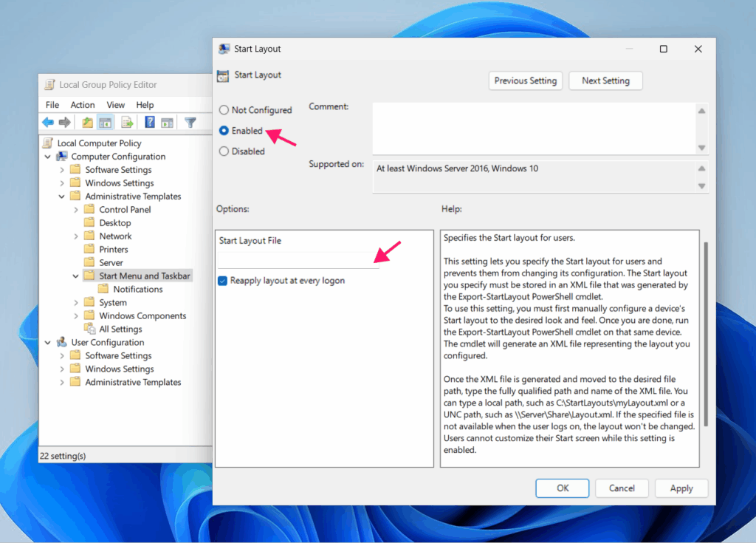Viewport: 756px width, 543px height.
Task: Collapse the Computer Configuration node
Action: (x=48, y=157)
